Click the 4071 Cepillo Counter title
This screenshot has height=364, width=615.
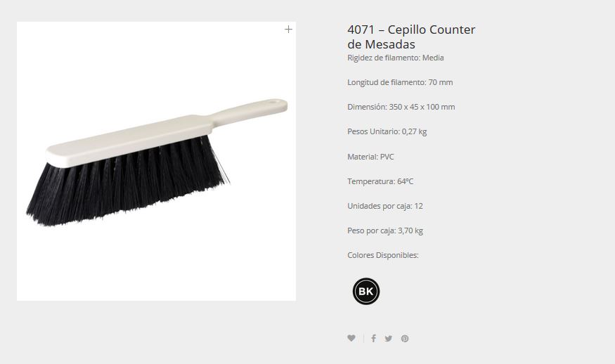point(411,37)
